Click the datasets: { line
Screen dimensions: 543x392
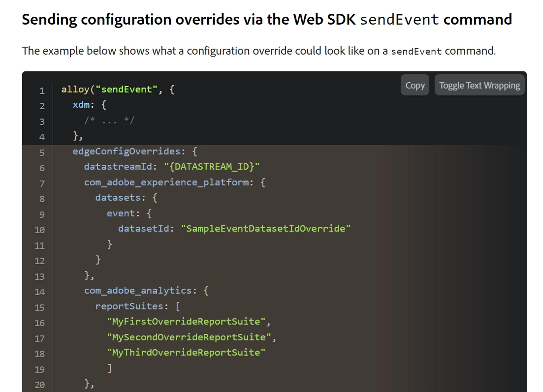tap(127, 198)
